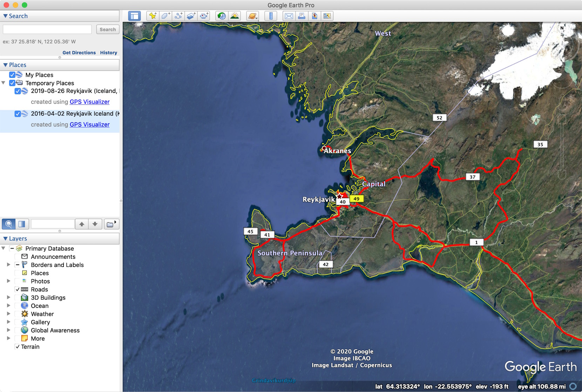Viewport: 582px width, 392px height.
Task: Uncheck the 2019-08-26 Reykjavik track
Action: click(x=18, y=91)
